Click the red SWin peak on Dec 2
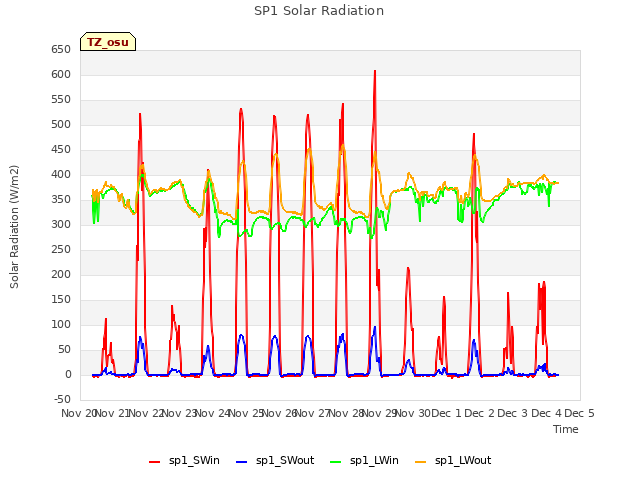The width and height of the screenshot is (640, 480). point(474,134)
